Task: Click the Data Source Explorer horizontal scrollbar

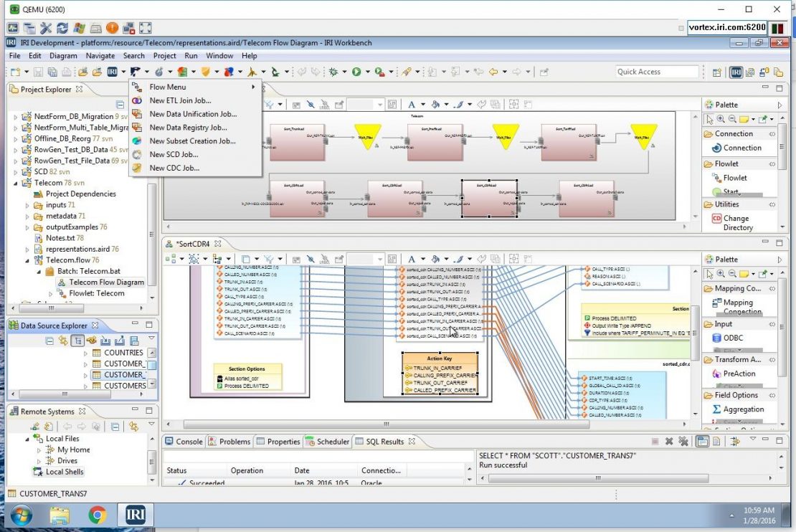Action: click(x=65, y=394)
